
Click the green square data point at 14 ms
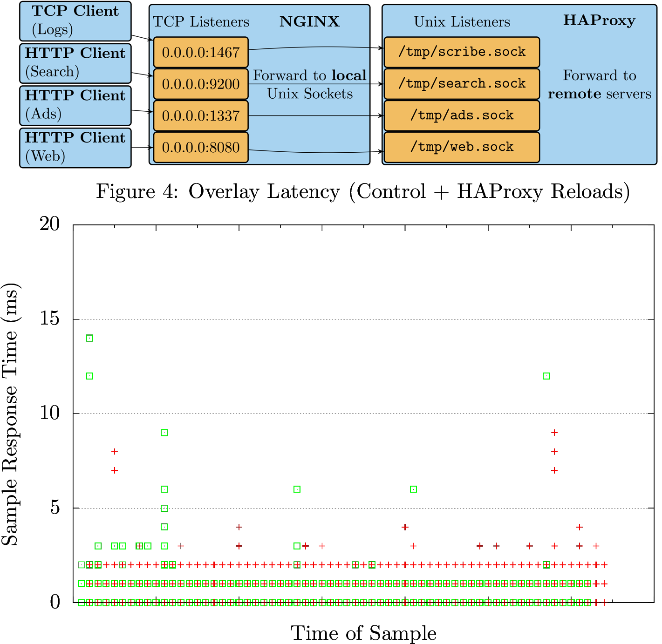(x=90, y=338)
